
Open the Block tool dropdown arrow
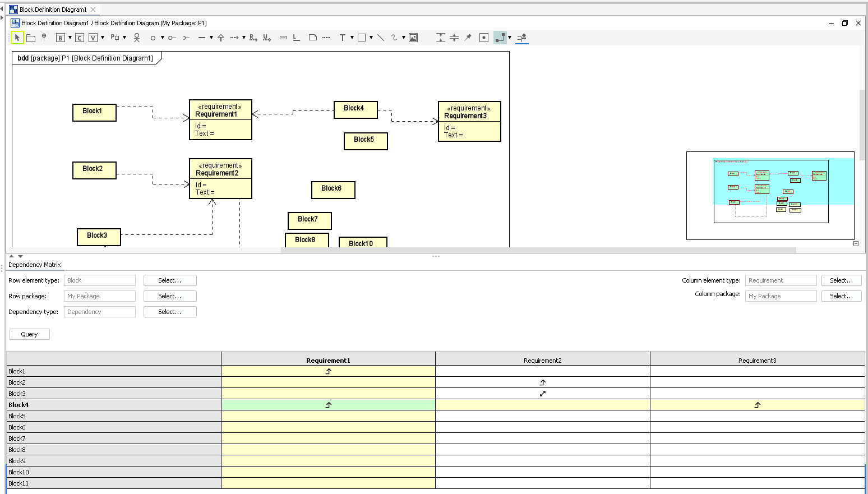[x=69, y=38]
